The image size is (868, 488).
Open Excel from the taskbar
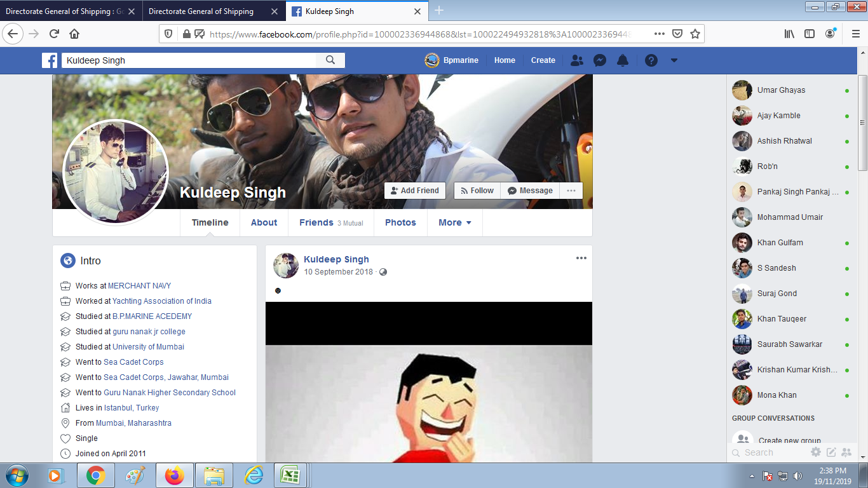coord(292,475)
